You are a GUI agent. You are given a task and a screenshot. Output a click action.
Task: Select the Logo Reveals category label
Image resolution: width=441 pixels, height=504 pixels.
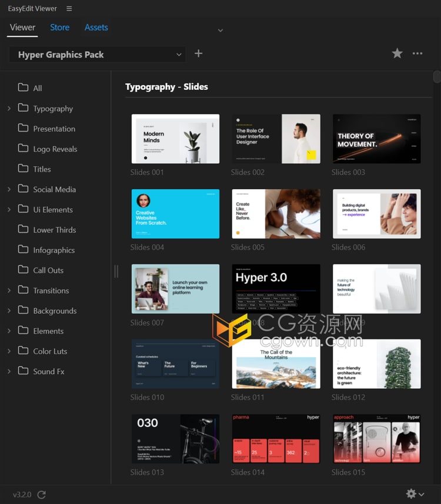point(55,149)
